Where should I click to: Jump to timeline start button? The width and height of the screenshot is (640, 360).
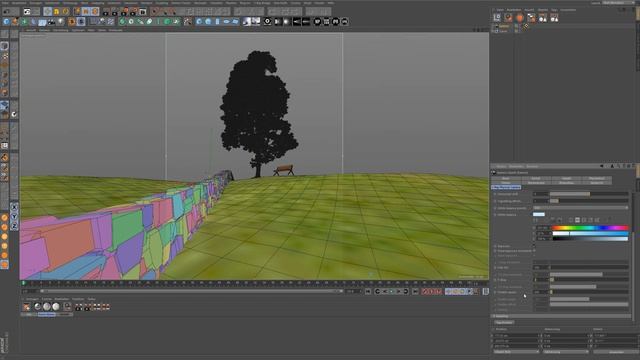368,291
